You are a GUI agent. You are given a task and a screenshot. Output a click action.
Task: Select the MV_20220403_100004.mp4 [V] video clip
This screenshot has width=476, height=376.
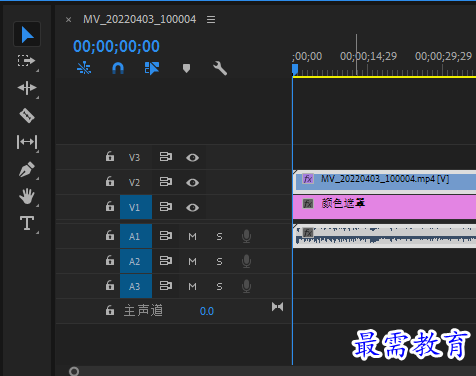[x=385, y=182]
